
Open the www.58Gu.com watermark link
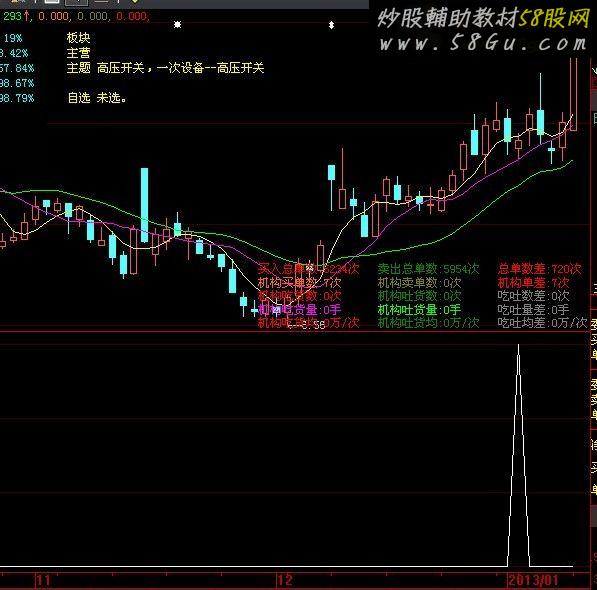[x=483, y=43]
